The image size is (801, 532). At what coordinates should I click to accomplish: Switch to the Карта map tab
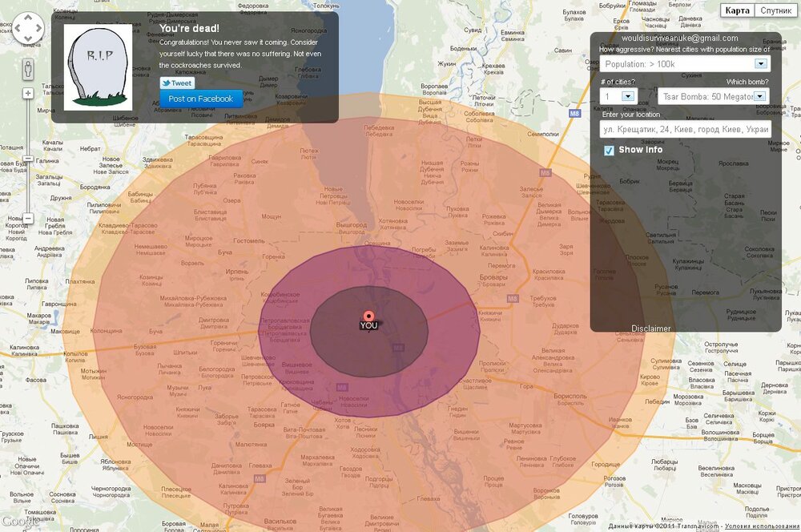point(737,10)
